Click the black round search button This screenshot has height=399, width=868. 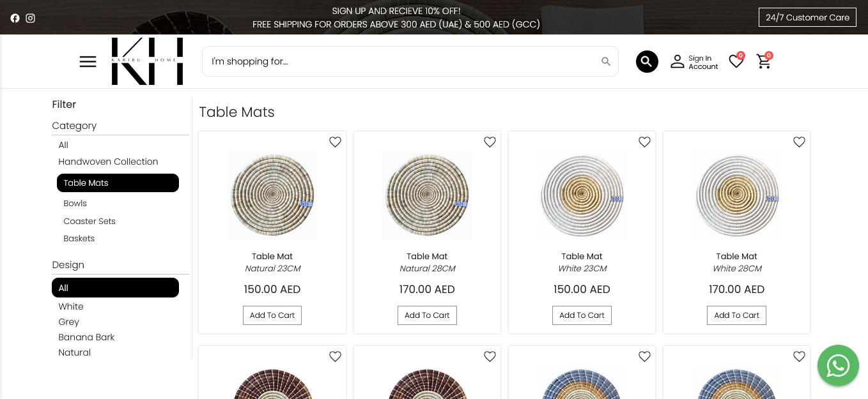(x=646, y=61)
